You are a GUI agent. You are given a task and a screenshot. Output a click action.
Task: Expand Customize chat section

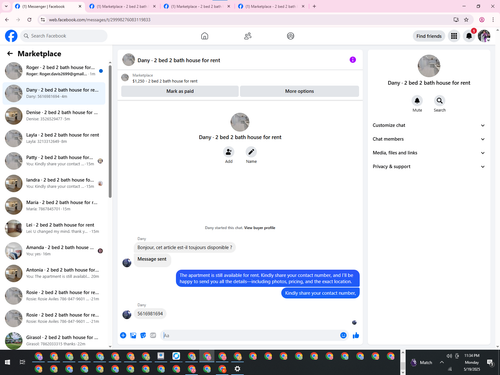coord(428,125)
